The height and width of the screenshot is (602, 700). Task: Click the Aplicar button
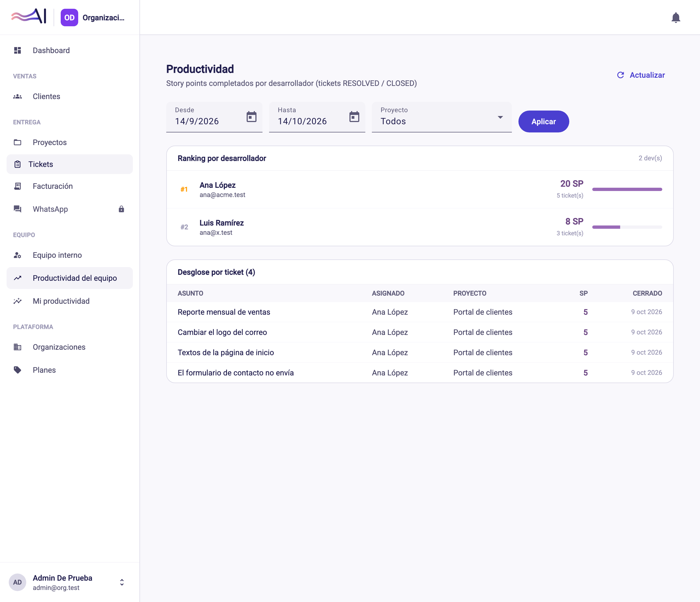tap(544, 121)
